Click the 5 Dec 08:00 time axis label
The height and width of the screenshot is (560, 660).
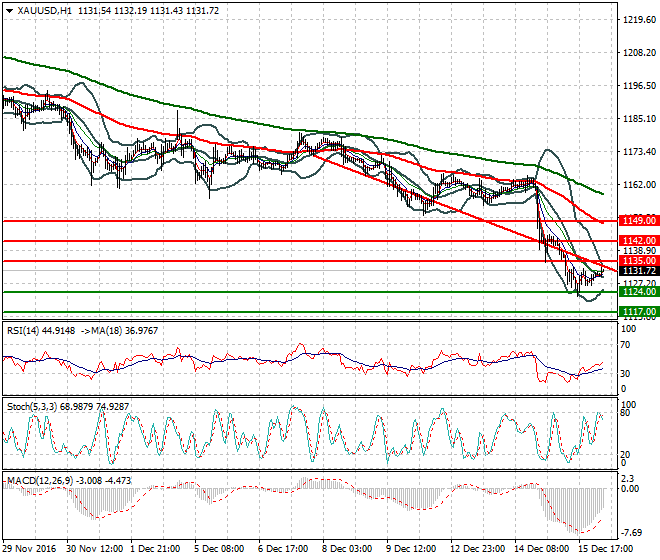click(x=219, y=549)
